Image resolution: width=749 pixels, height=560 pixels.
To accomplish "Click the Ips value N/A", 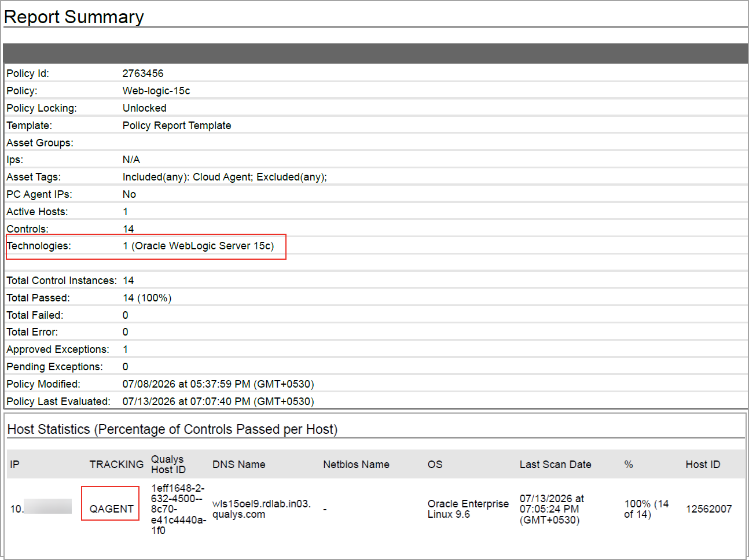I will click(131, 160).
